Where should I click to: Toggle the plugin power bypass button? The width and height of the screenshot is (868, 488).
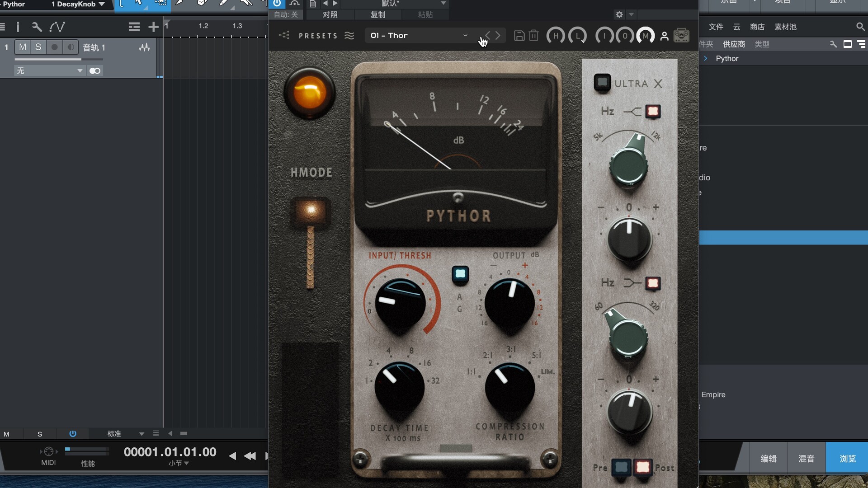[277, 4]
